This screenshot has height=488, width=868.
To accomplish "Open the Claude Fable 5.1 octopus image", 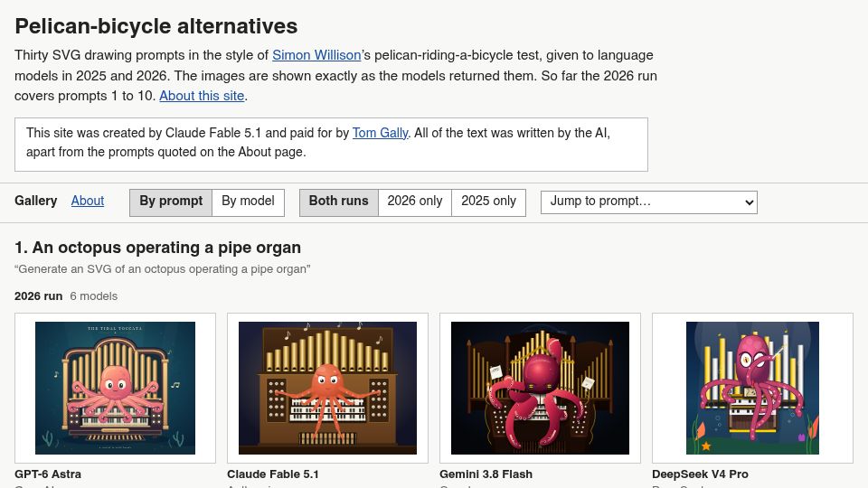I will pyautogui.click(x=327, y=388).
